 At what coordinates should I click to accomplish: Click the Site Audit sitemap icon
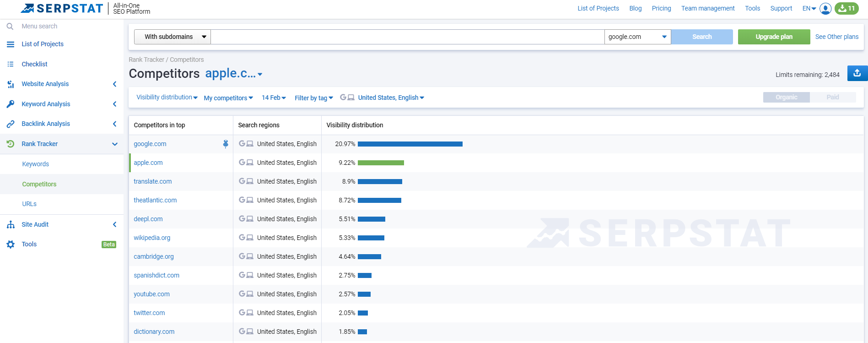click(x=11, y=224)
